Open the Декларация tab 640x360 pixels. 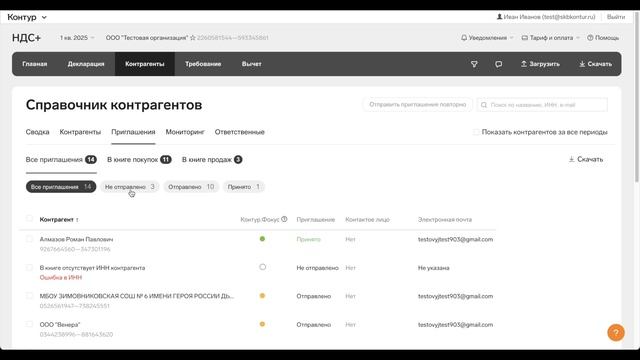point(86,64)
